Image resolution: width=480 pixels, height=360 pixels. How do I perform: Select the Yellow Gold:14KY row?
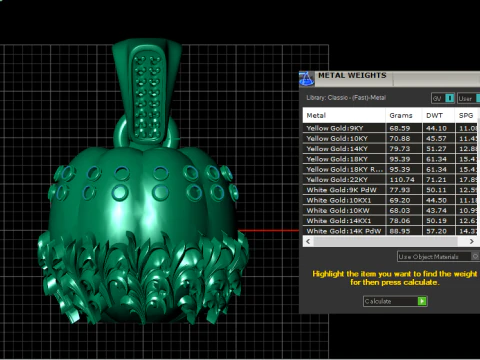point(390,149)
